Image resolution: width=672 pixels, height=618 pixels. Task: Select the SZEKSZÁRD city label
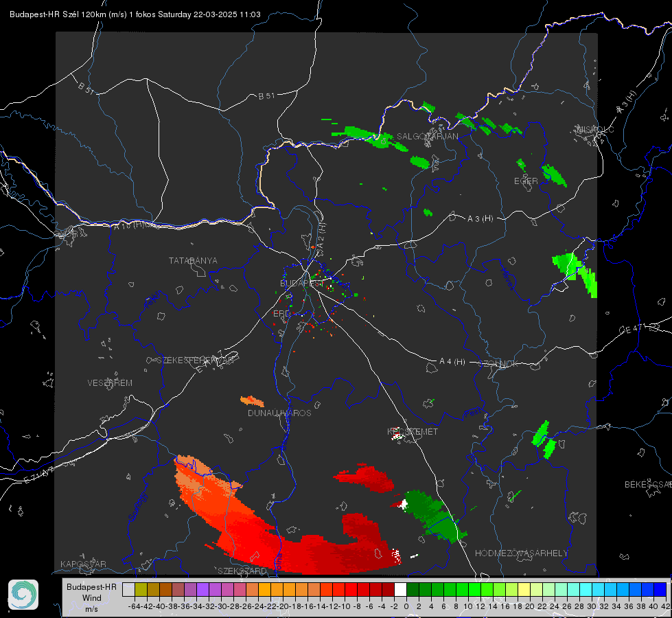242,571
